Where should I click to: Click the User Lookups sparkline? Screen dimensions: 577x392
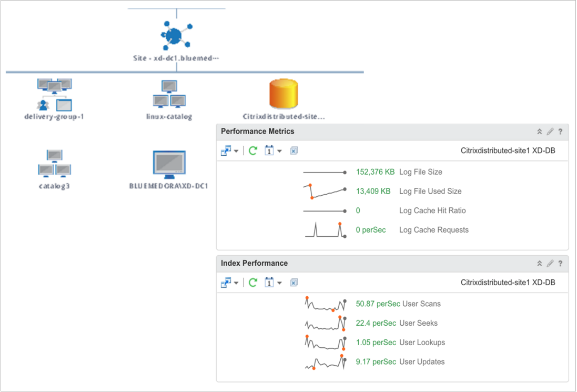click(326, 343)
